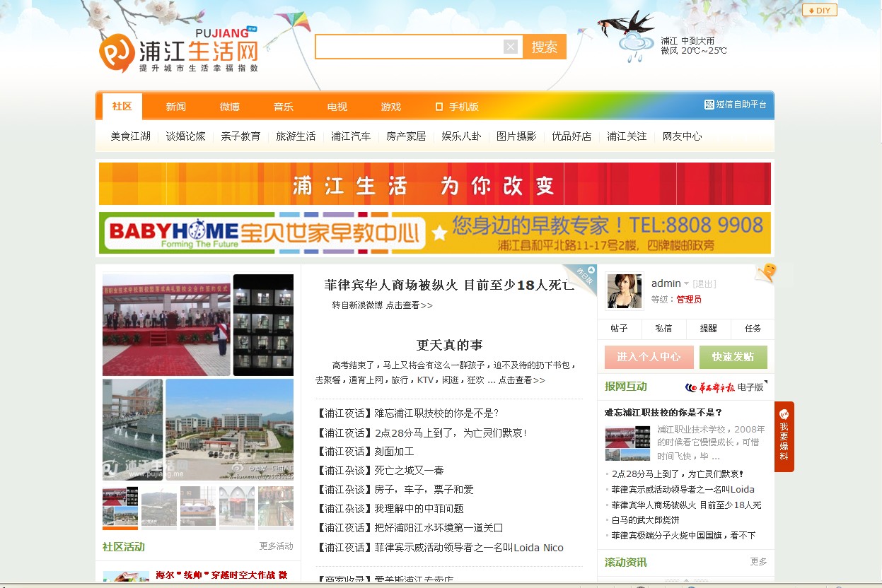
Task: Click the 报网互动 article thumbnail image
Action: pos(627,443)
